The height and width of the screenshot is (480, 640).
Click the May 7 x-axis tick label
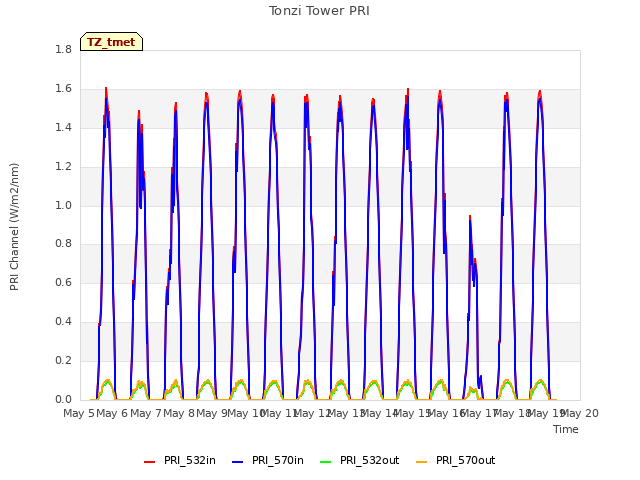point(145,413)
